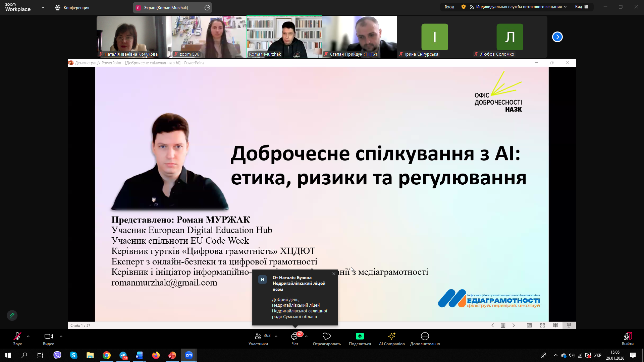The height and width of the screenshot is (362, 644).
Task: Click the Leave meeting (Выйти) icon
Action: pyautogui.click(x=627, y=337)
